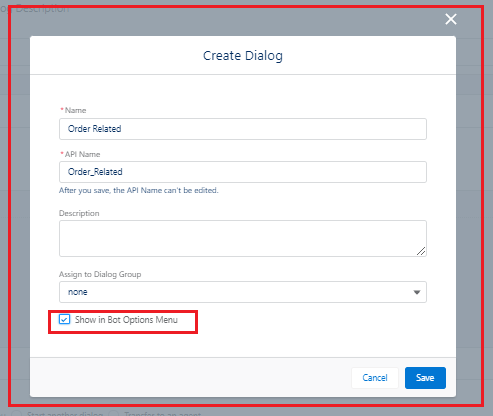This screenshot has width=493, height=416.
Task: Click inside the empty Description text area
Action: click(243, 238)
